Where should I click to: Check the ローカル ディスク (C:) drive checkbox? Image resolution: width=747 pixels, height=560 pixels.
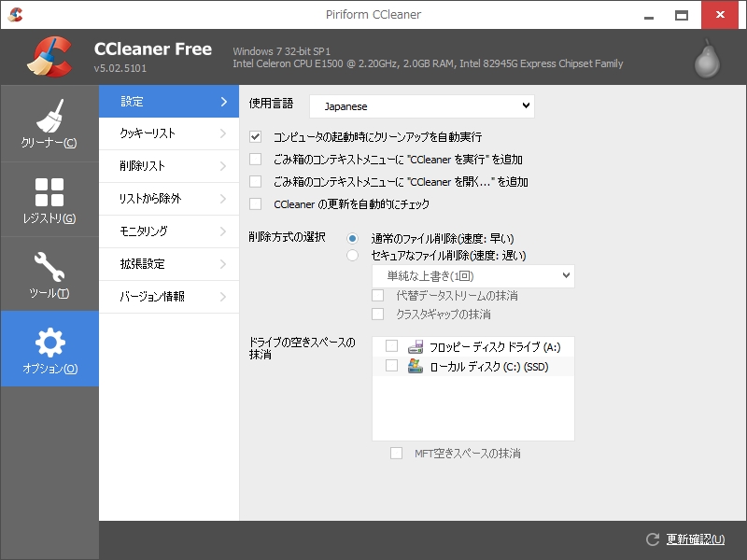[x=391, y=367]
